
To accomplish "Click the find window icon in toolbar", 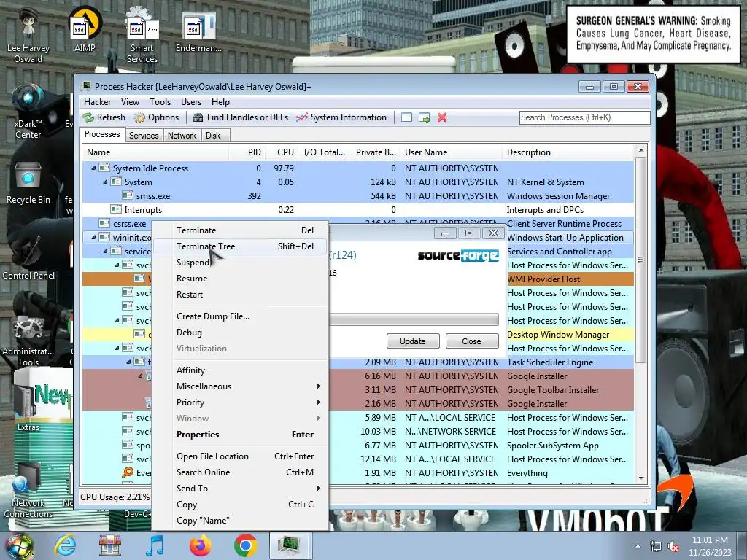I will [406, 117].
